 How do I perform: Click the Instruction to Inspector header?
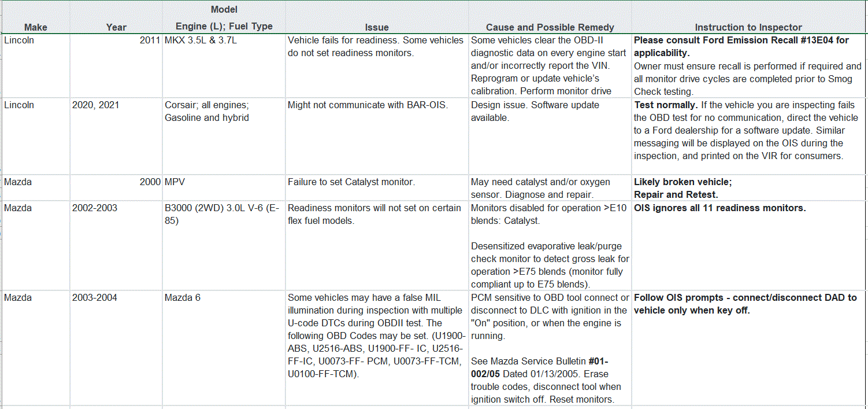click(x=748, y=17)
